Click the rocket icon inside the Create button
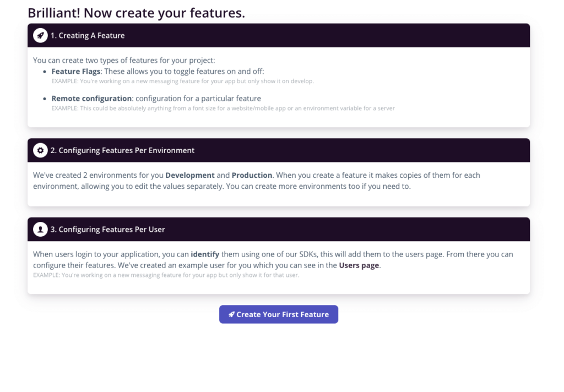This screenshot has height=392, width=564. 232,314
